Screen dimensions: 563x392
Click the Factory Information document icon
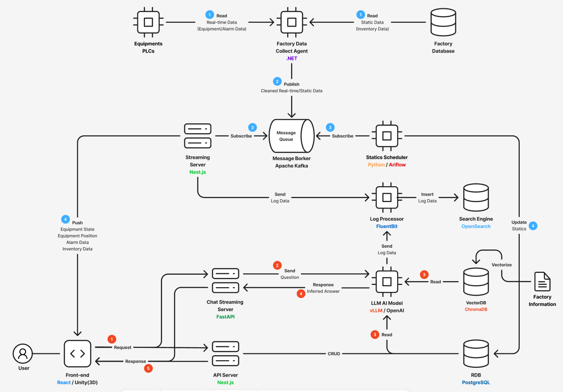(x=542, y=282)
